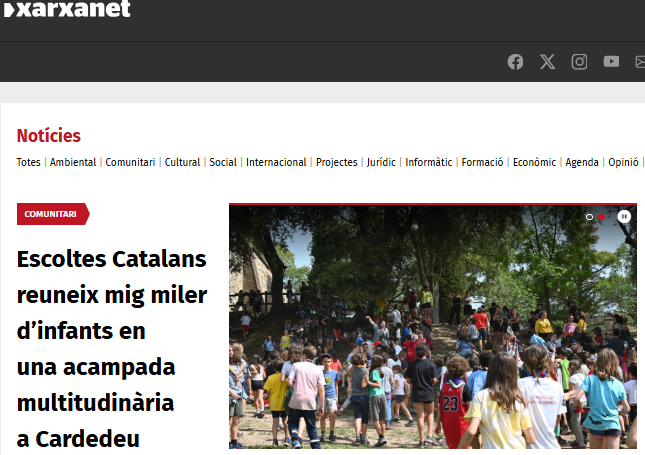The height and width of the screenshot is (455, 645).
Task: Open the X (Twitter) profile icon
Action: (x=547, y=62)
